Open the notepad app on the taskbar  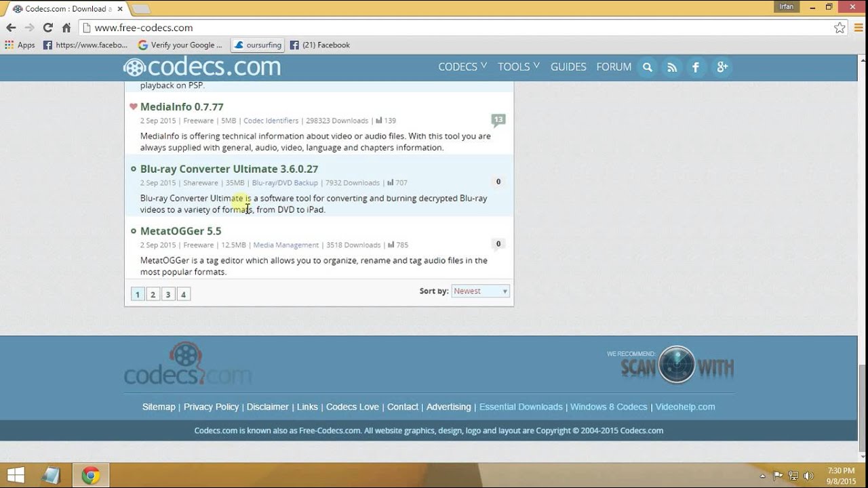[51, 475]
